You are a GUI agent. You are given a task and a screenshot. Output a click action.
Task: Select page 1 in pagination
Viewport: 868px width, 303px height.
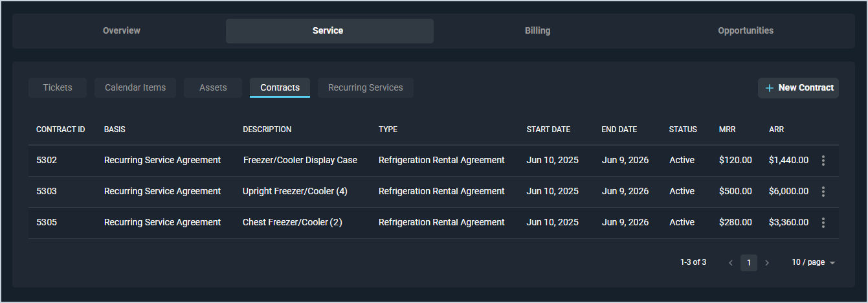point(749,263)
